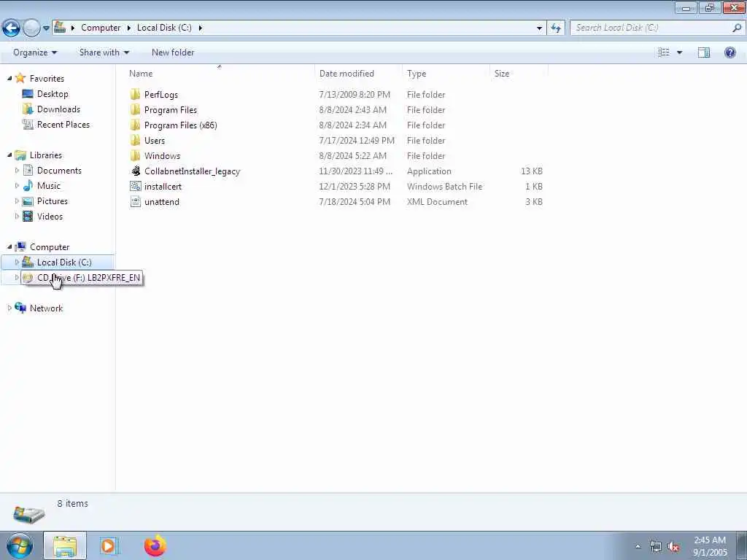This screenshot has height=560, width=747.
Task: Expand the Pictures library node
Action: click(x=17, y=201)
